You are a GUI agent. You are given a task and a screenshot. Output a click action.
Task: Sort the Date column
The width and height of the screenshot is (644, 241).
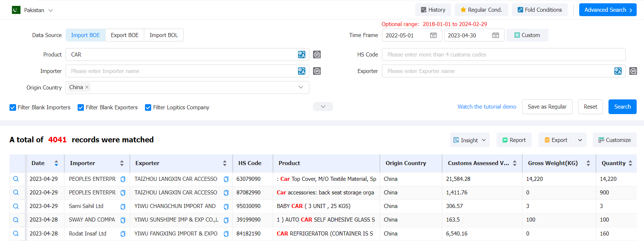tap(56, 163)
